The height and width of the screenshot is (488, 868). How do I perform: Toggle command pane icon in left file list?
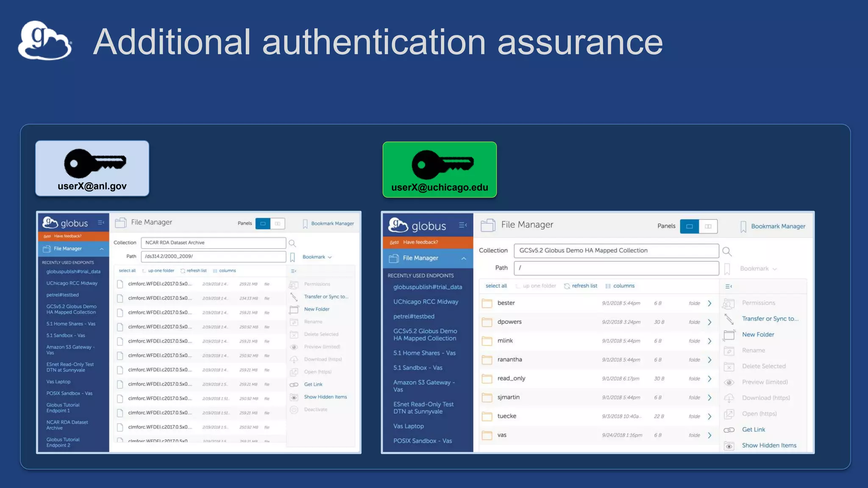[x=293, y=271]
